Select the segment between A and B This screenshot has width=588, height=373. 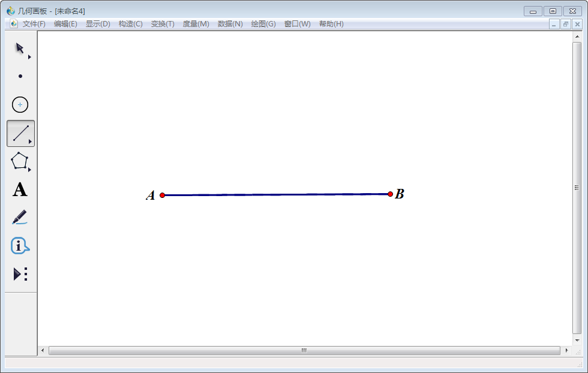coord(276,194)
